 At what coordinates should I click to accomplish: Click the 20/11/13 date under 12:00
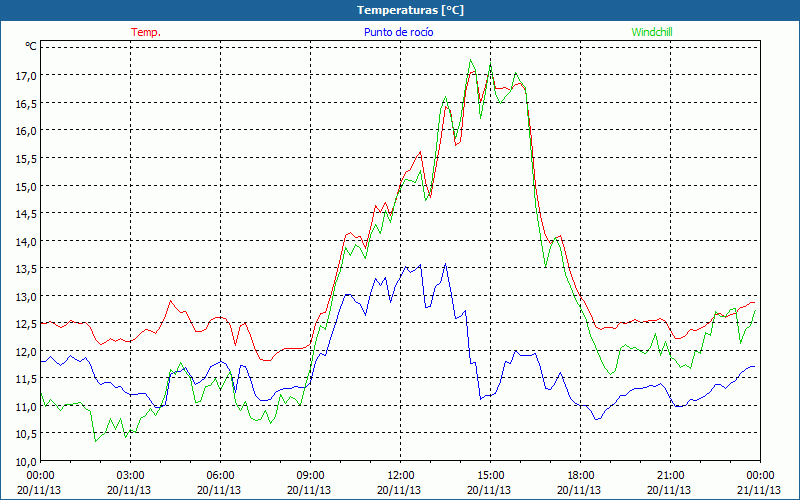[x=399, y=490]
